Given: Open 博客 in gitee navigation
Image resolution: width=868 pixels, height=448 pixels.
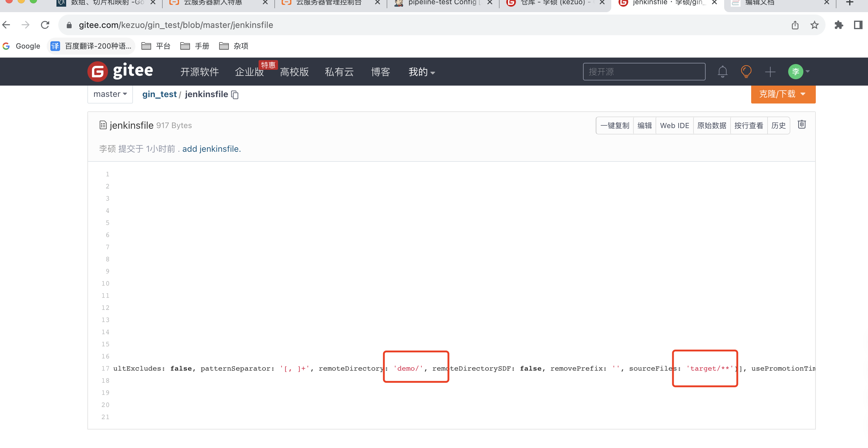Looking at the screenshot, I should [x=380, y=72].
